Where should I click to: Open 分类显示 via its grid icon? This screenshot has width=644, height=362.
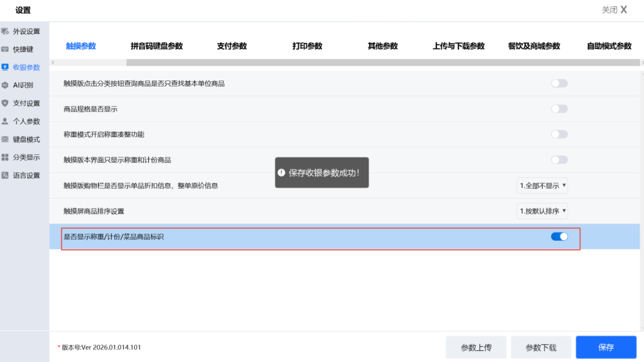[x=5, y=157]
